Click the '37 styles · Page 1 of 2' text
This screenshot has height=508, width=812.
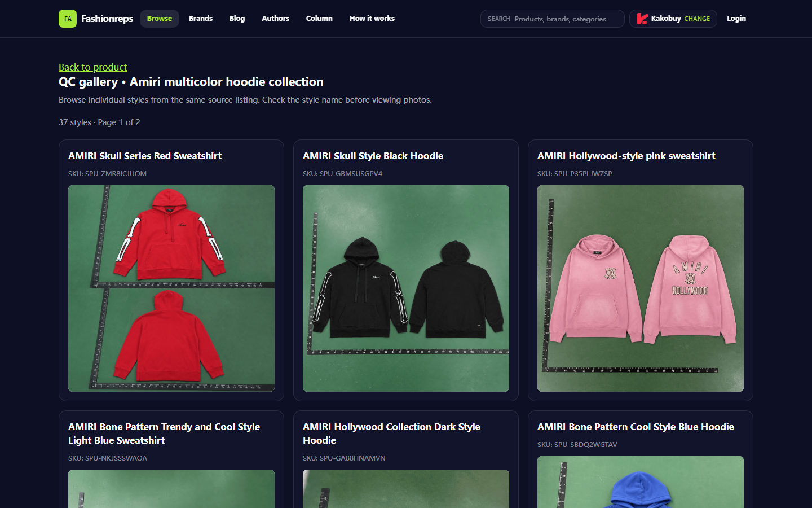(x=99, y=122)
